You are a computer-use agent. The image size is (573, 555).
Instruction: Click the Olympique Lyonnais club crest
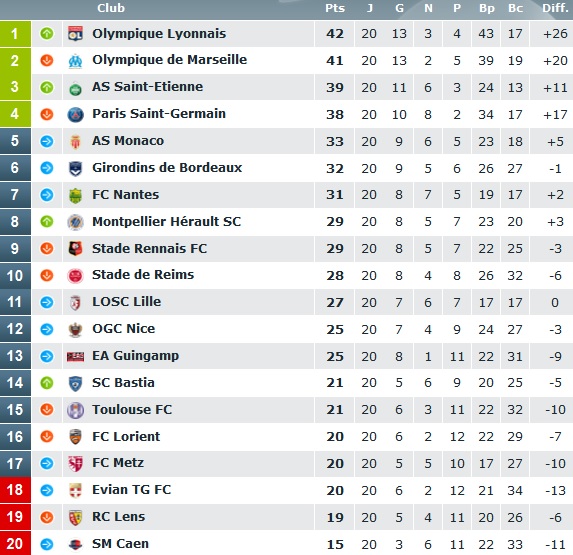tap(75, 34)
